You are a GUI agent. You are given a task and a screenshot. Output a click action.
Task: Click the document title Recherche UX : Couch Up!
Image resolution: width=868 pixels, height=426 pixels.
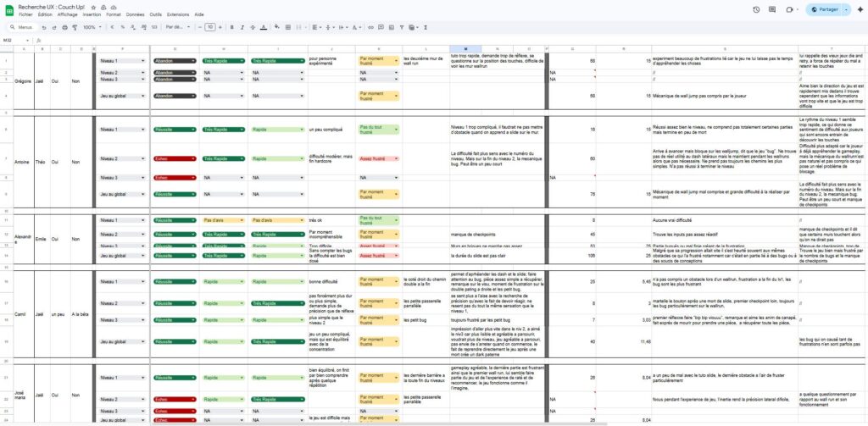pyautogui.click(x=52, y=7)
